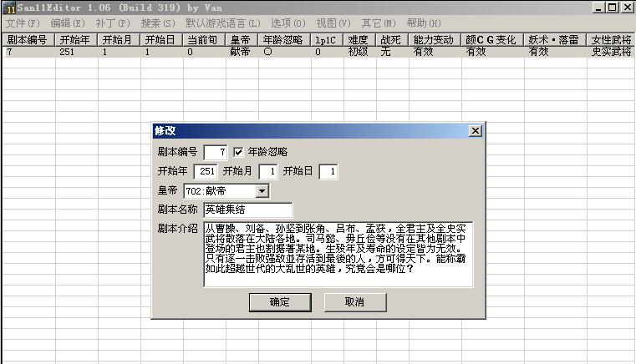Open the 编辑(E) menu
636x364 pixels.
(x=68, y=23)
